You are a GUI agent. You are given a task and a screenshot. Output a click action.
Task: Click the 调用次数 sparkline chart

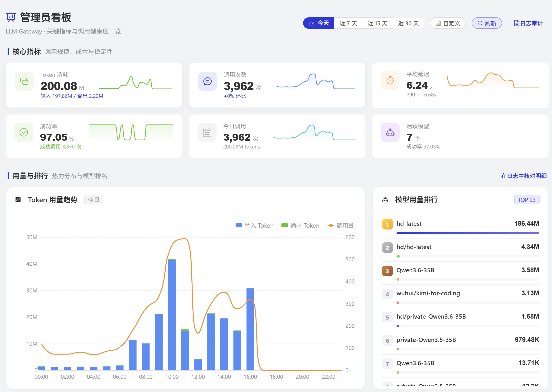click(316, 81)
